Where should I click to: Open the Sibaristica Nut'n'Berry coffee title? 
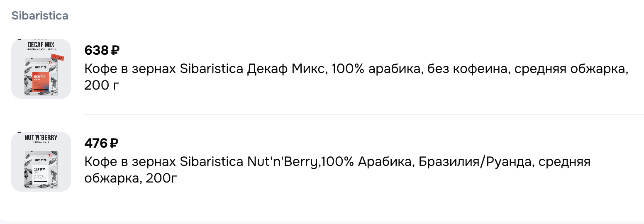(x=249, y=162)
